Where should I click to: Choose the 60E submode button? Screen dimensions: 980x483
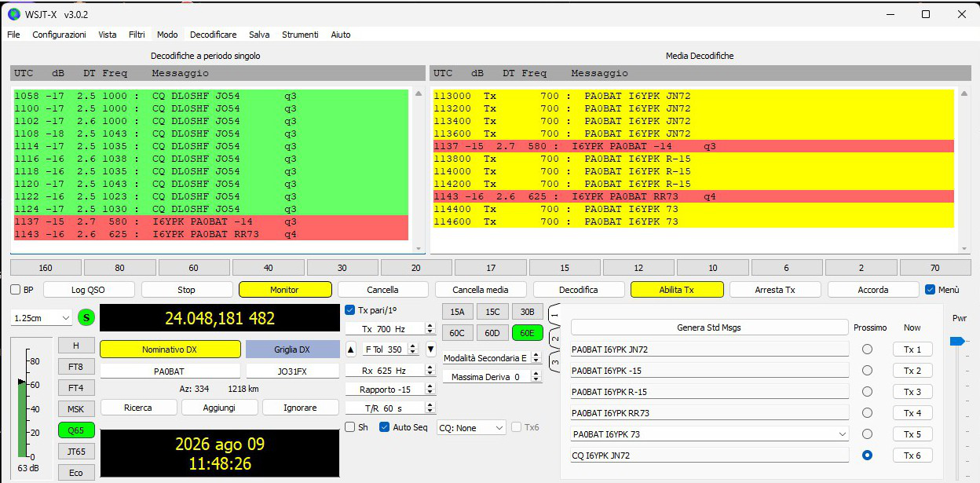pos(528,333)
